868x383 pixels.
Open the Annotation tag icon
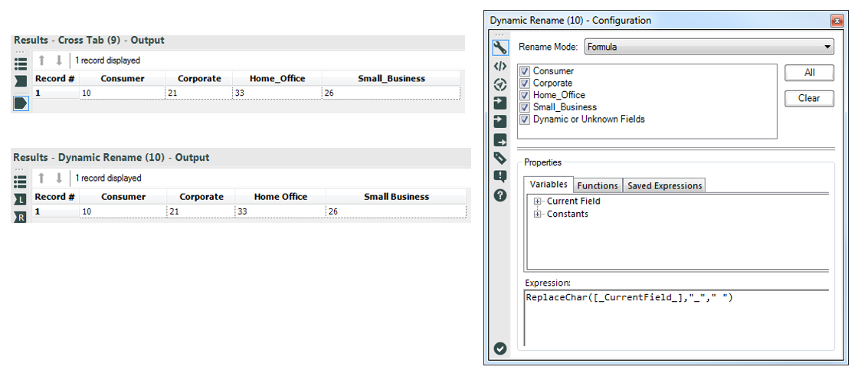pos(500,159)
